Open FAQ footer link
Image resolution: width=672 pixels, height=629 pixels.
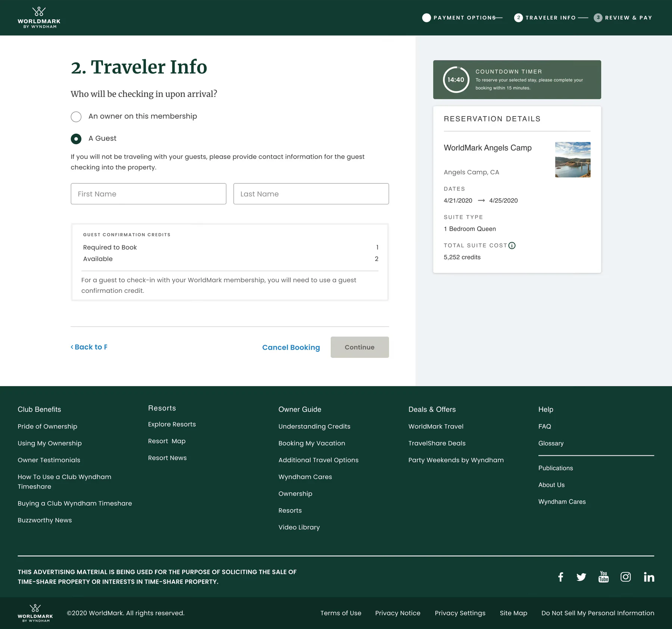click(x=545, y=427)
